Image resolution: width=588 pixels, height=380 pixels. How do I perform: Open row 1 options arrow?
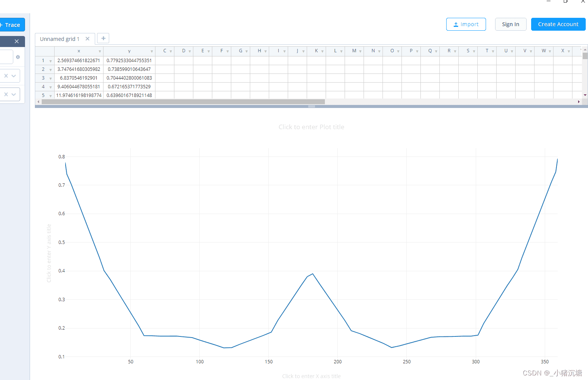50,61
